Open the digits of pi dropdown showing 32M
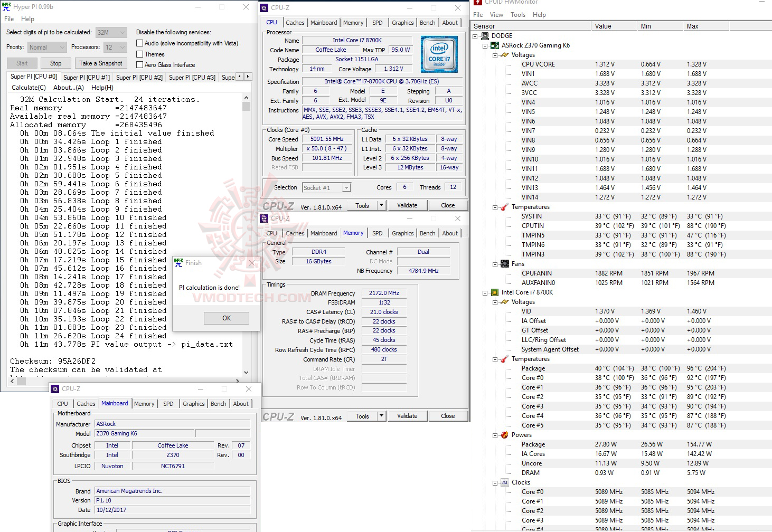The image size is (772, 532). click(121, 32)
